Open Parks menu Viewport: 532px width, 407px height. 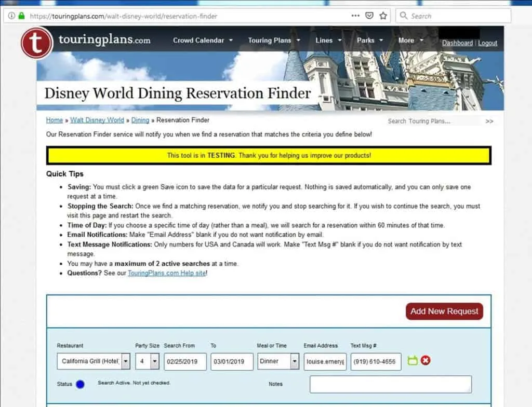[370, 40]
